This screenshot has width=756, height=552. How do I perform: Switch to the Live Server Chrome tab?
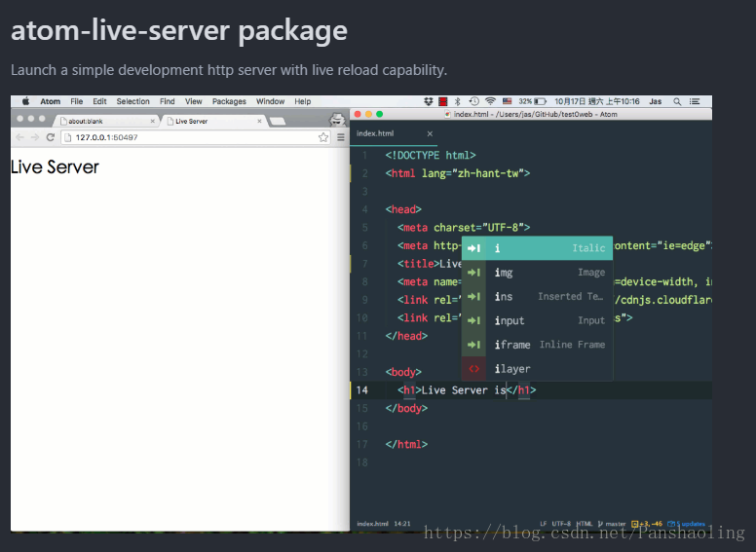(212, 121)
